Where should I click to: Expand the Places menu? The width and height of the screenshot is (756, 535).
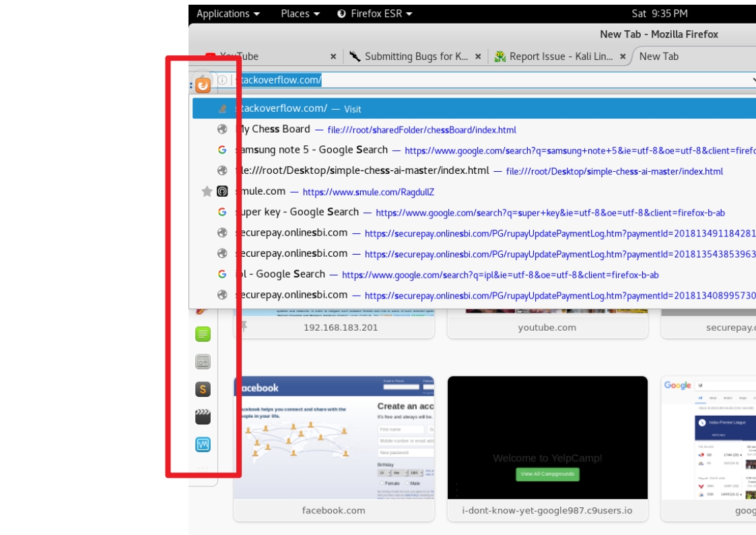point(300,13)
